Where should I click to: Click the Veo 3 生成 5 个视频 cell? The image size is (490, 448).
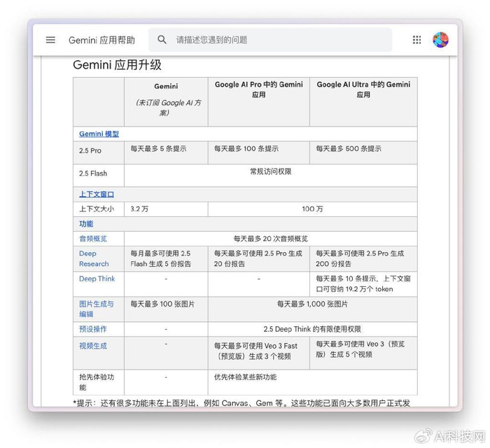click(x=363, y=353)
